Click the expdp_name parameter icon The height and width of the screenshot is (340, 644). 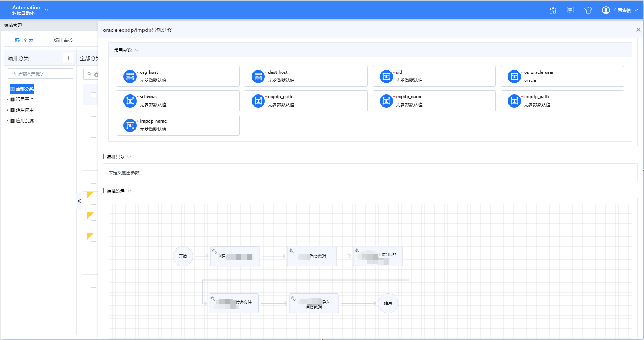[386, 101]
